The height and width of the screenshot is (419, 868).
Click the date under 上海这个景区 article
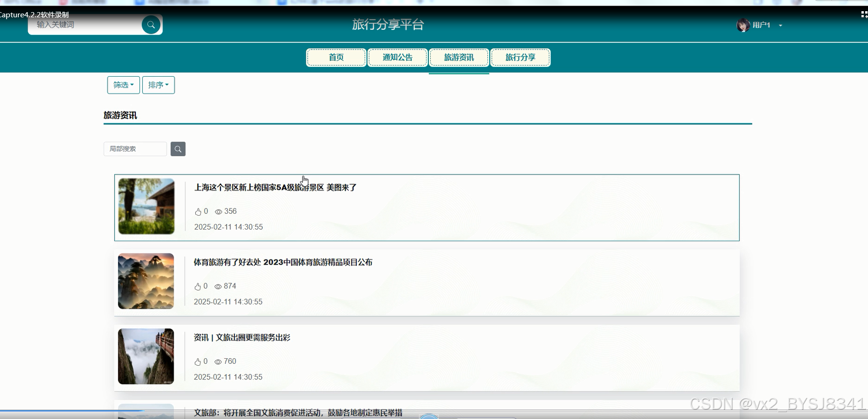click(x=228, y=227)
